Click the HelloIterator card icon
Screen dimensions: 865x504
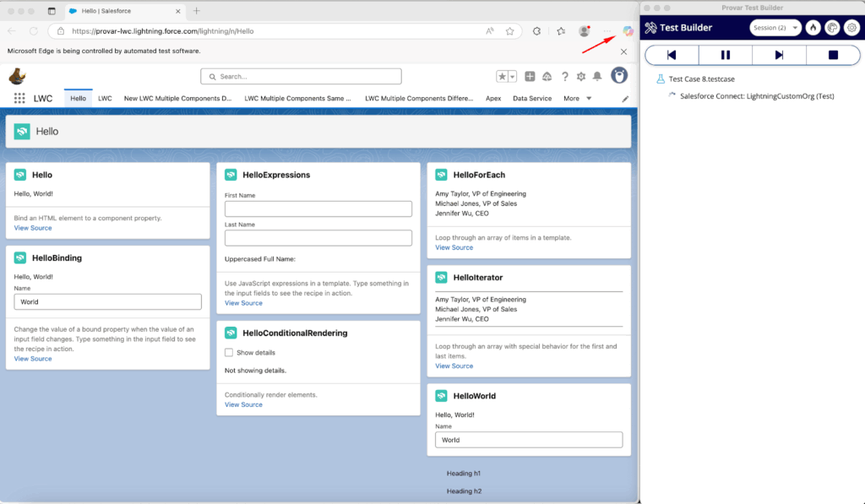pos(441,278)
